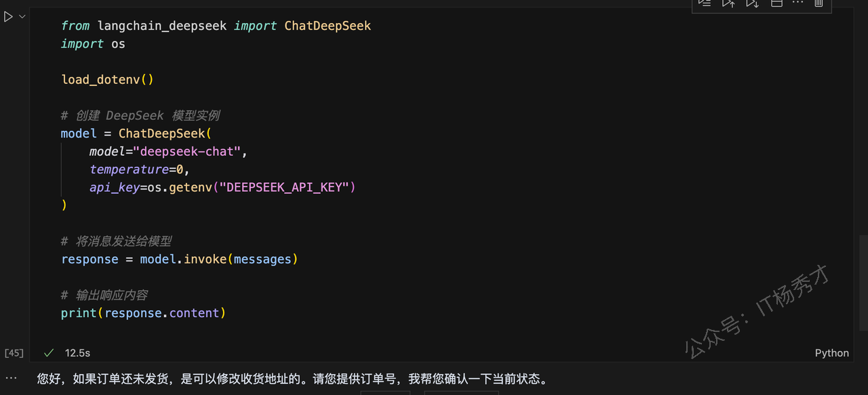Place cursor in print(response.content) line

[143, 313]
